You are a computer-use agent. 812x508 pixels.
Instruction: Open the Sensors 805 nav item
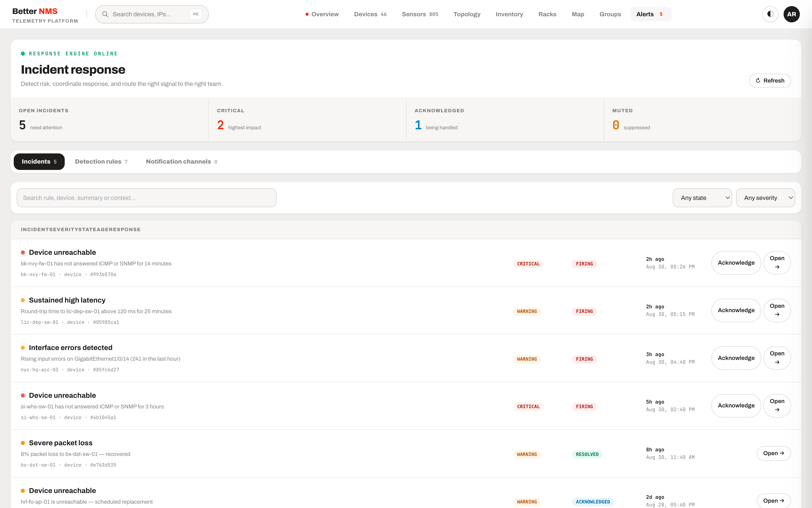tap(420, 14)
